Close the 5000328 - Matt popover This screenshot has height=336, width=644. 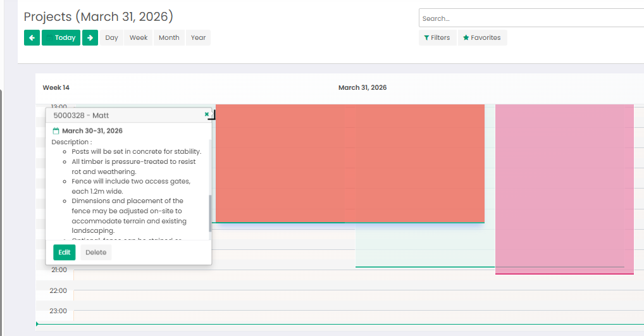(207, 115)
